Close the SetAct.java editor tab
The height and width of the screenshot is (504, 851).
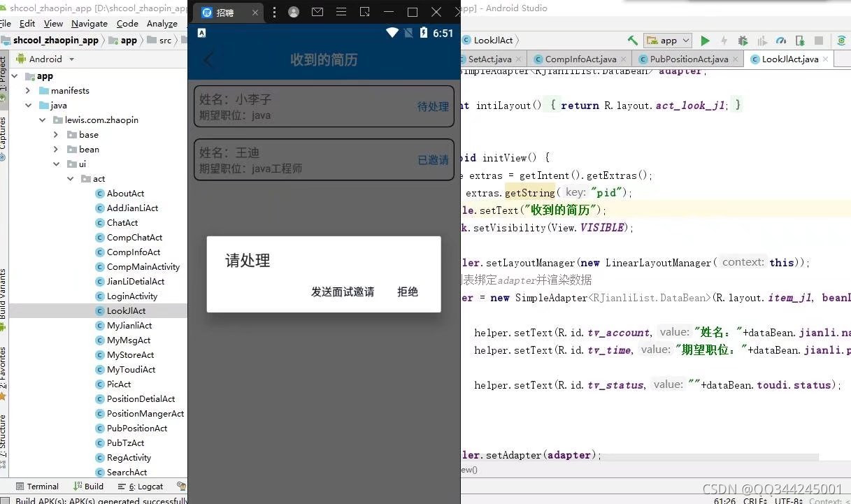520,59
